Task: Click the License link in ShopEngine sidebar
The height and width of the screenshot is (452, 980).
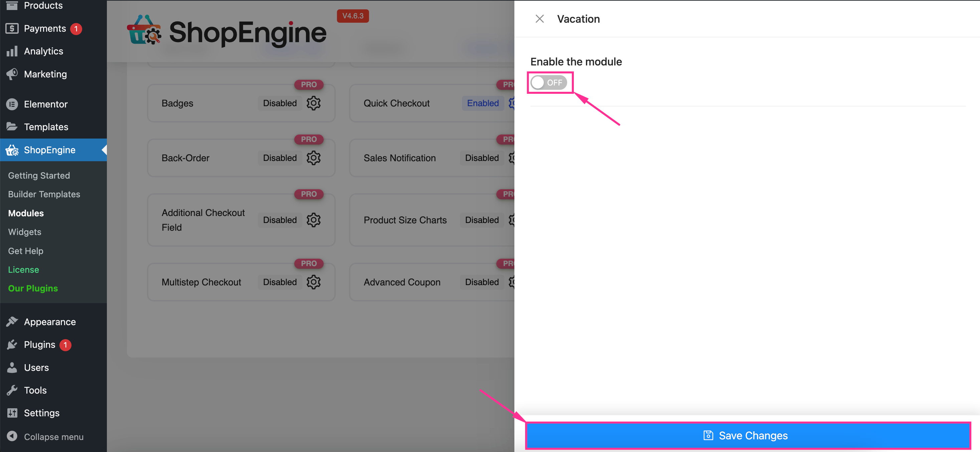Action: pos(23,269)
